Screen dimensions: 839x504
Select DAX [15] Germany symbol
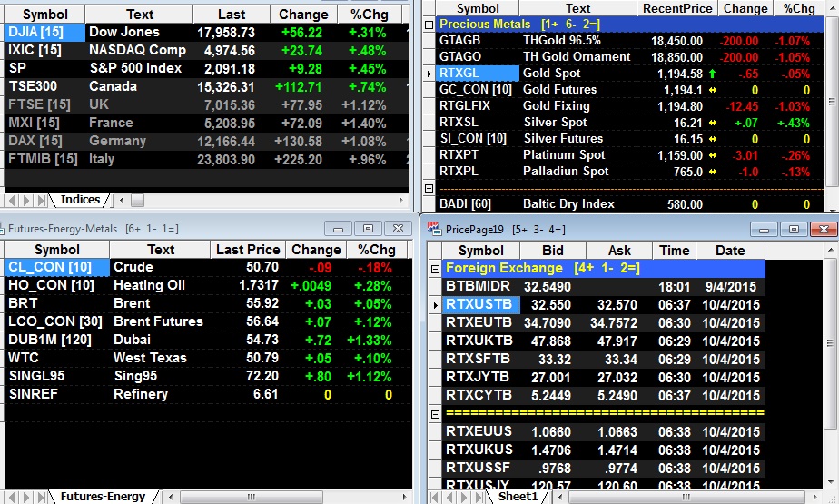point(45,142)
